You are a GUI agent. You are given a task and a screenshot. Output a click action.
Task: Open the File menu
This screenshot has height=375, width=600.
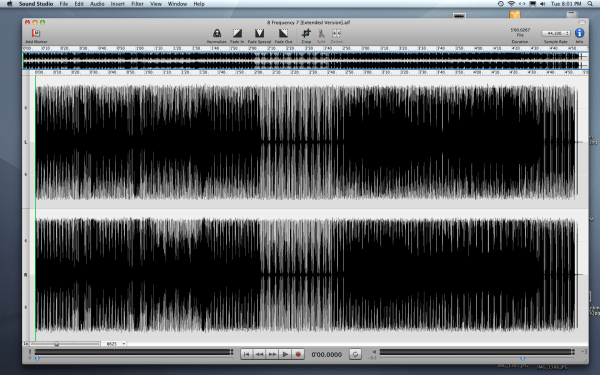64,4
